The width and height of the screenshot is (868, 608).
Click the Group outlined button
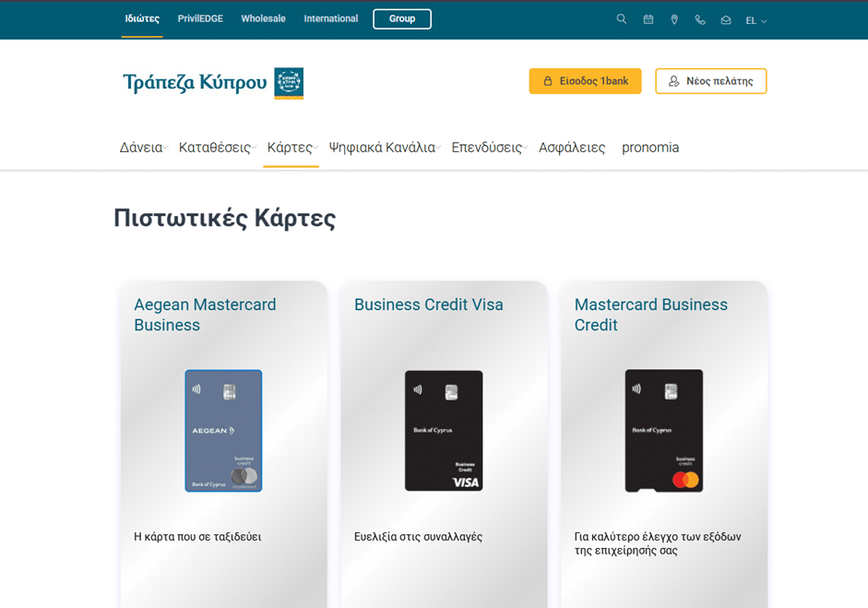coord(402,18)
